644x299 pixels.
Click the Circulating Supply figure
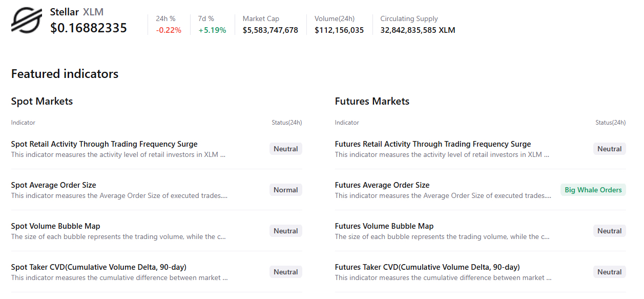click(418, 30)
